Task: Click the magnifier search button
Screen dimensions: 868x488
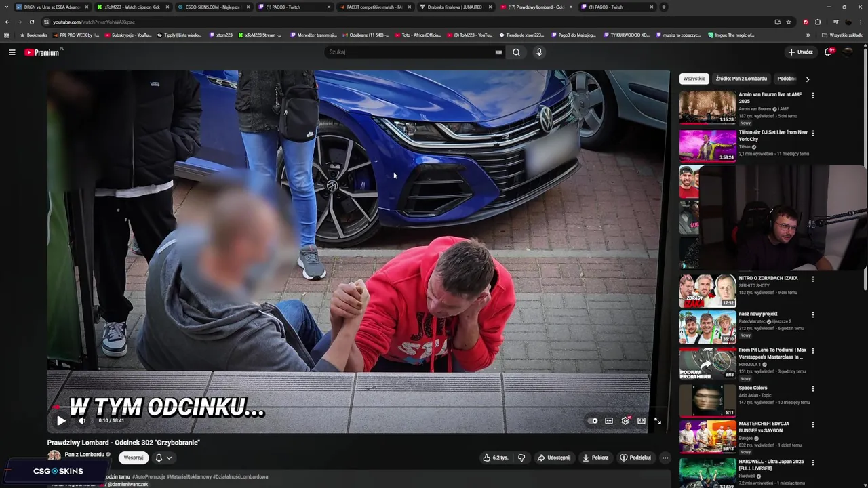Action: 516,52
